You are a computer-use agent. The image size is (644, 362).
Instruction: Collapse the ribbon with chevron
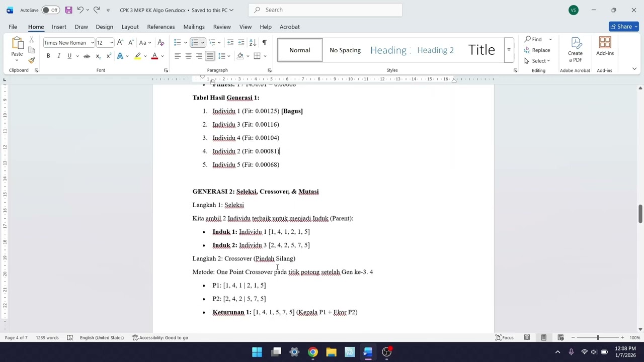pyautogui.click(x=634, y=69)
